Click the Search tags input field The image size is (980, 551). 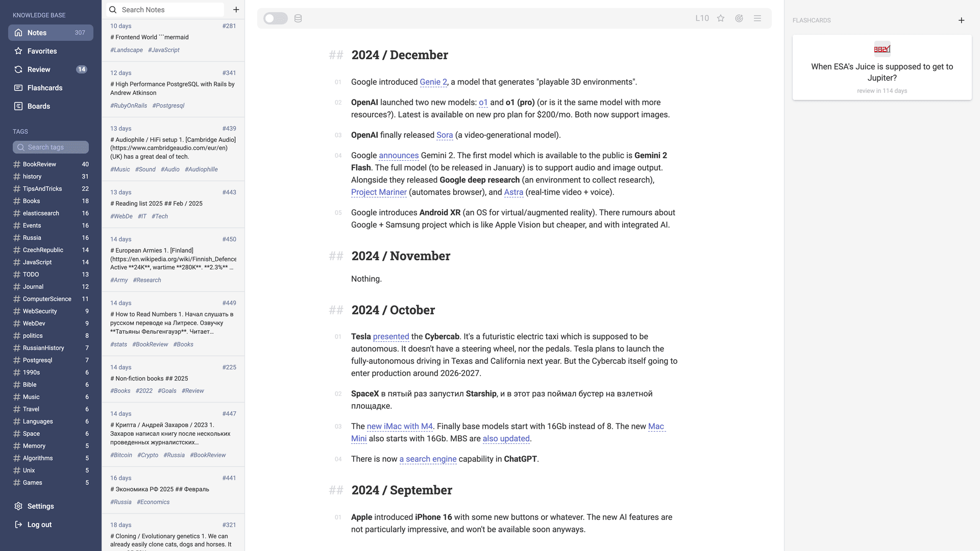tap(51, 147)
